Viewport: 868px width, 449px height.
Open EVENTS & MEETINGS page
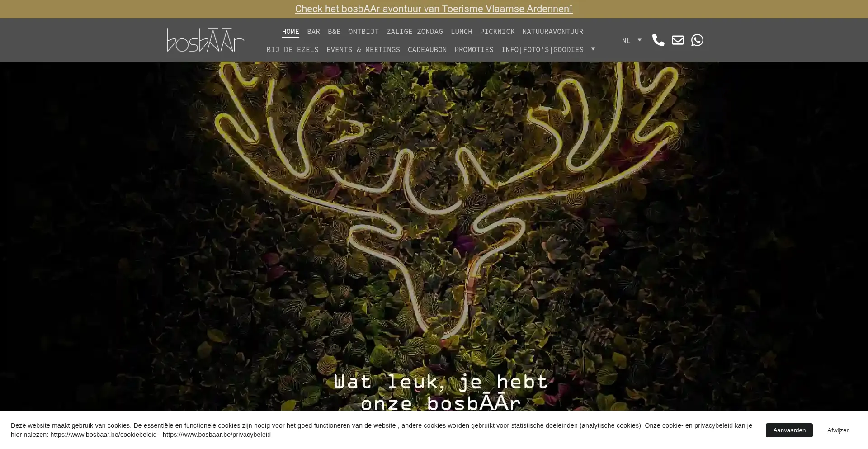(363, 50)
